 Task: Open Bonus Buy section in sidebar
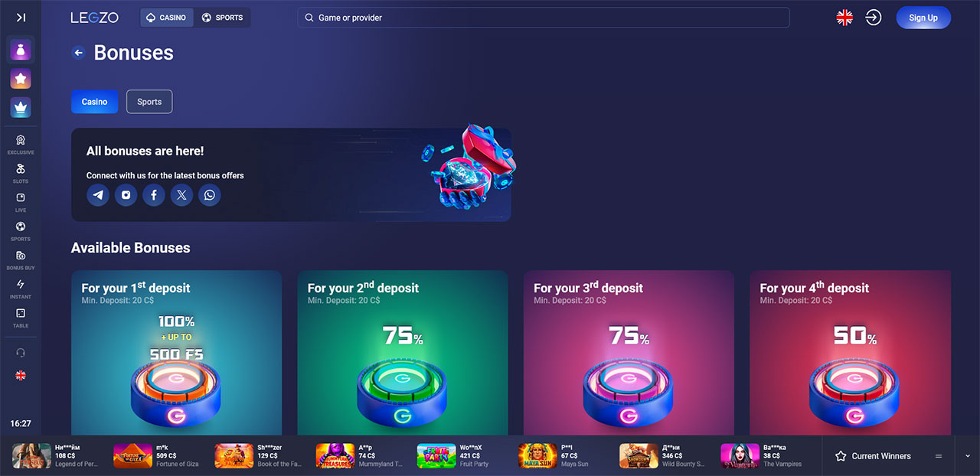coord(21,259)
